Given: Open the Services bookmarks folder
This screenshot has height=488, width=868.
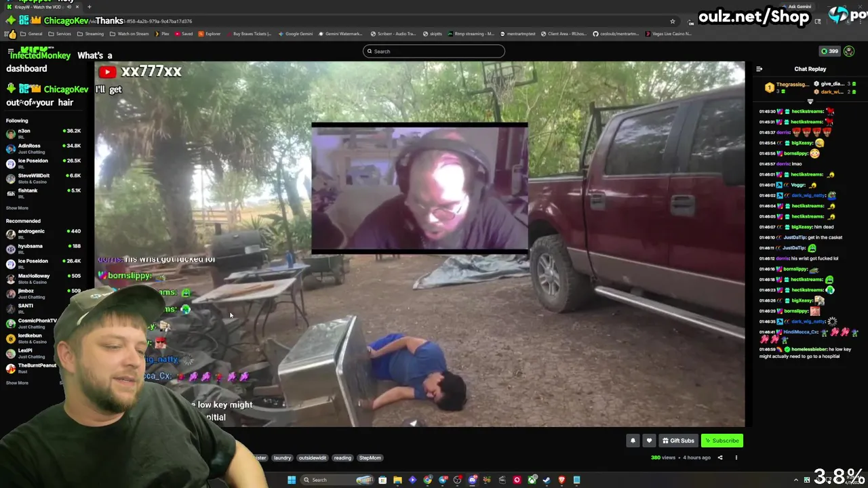Looking at the screenshot, I should (60, 34).
